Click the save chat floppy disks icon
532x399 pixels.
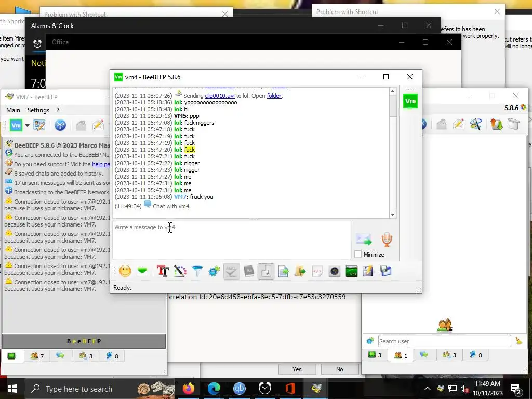386,271
